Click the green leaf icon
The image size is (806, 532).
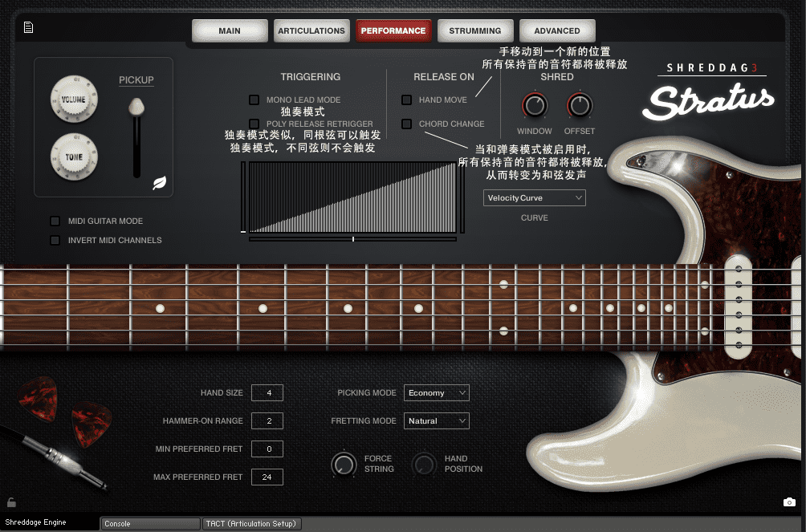click(x=159, y=183)
